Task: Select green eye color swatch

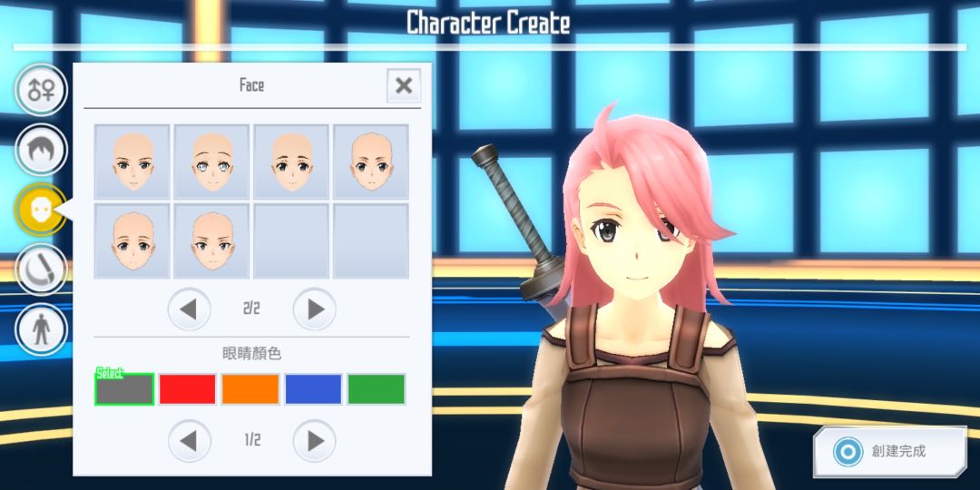Action: tap(377, 389)
